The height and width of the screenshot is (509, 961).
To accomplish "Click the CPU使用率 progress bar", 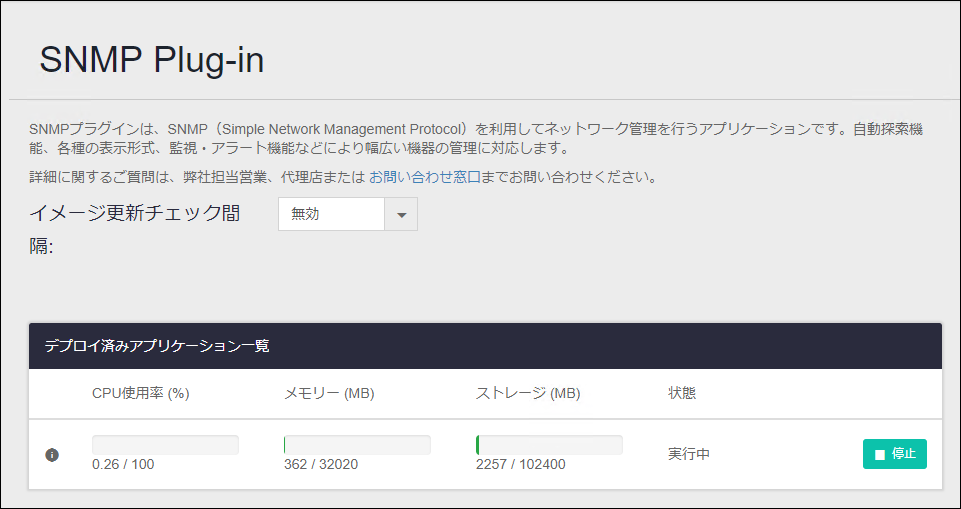I will point(165,445).
